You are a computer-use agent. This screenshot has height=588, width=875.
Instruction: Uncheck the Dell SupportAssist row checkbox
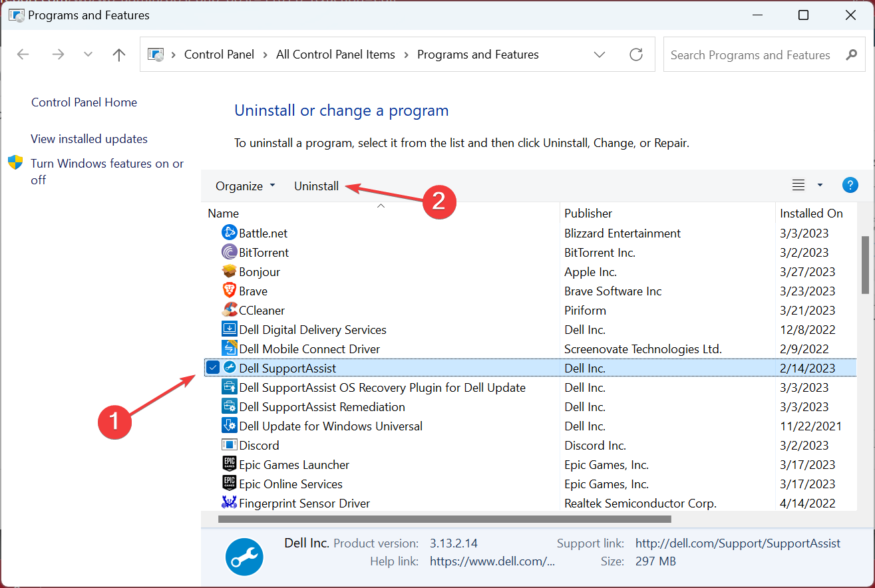pos(212,367)
